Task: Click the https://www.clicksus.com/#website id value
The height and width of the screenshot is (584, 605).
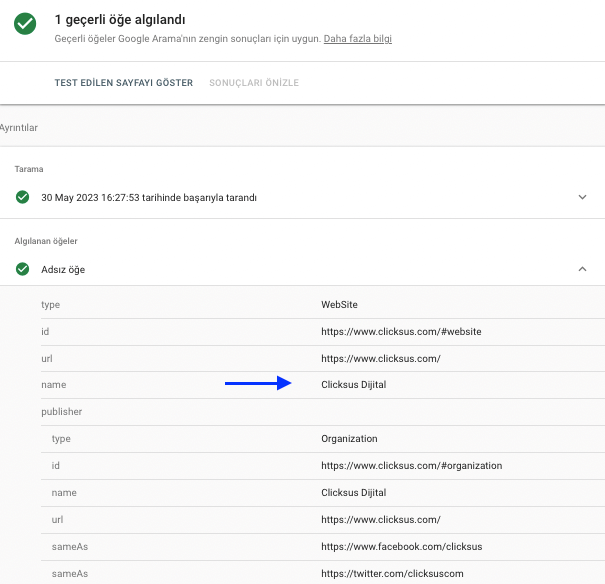Action: point(401,332)
